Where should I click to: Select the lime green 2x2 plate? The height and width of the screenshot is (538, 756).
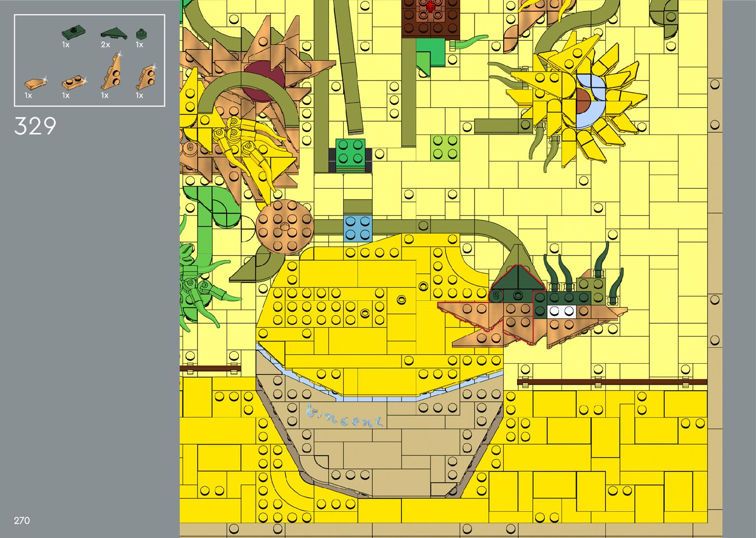pos(445,148)
